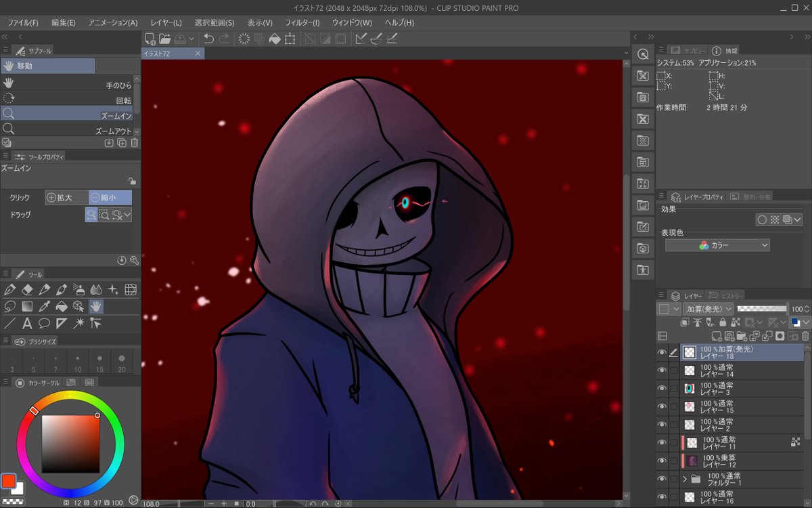Open the フィルター(I) menu
Viewport: 812px width, 508px height.
point(302,22)
